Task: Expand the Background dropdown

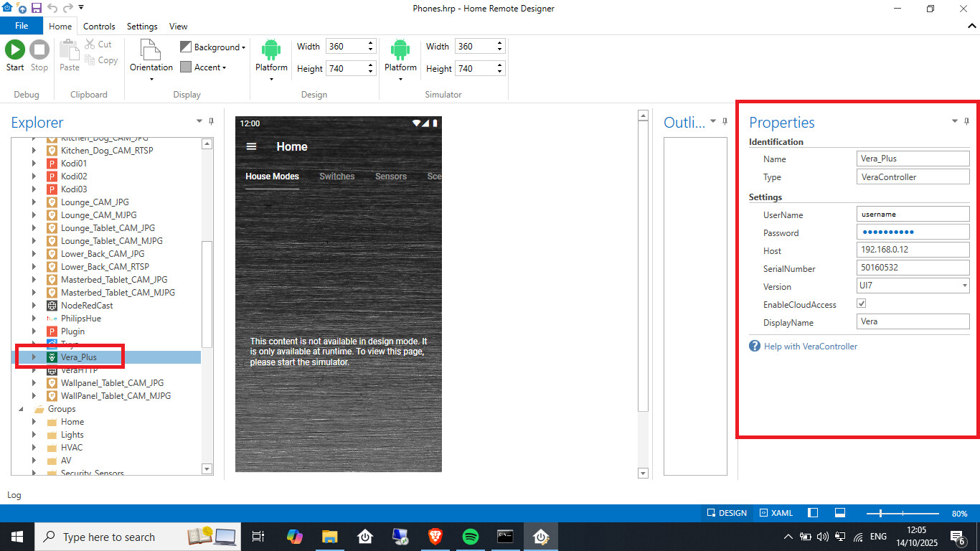Action: 212,47
